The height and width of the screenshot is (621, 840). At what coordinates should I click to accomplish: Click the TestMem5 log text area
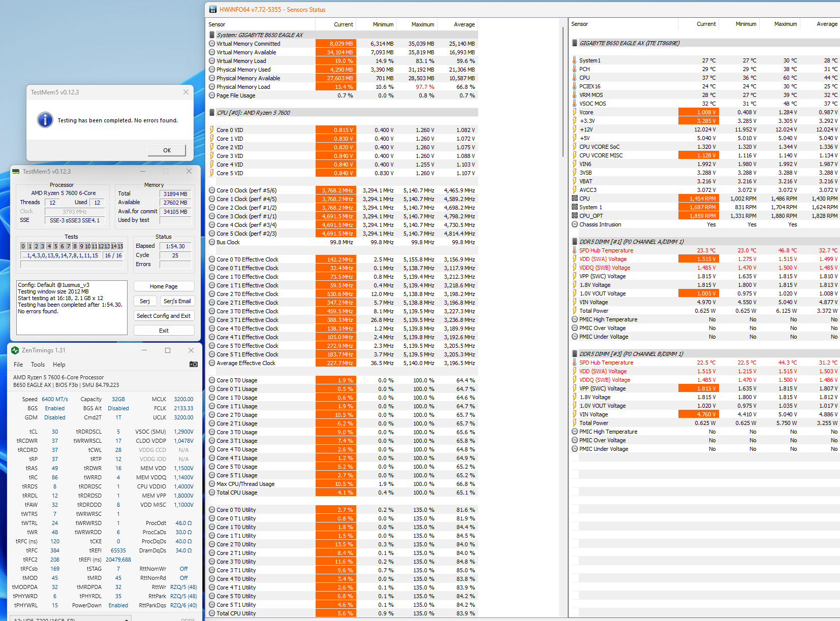72,308
